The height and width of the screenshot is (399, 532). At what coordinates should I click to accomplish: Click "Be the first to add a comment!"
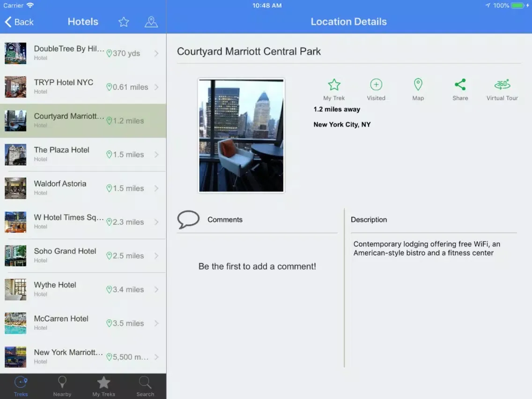tap(257, 266)
